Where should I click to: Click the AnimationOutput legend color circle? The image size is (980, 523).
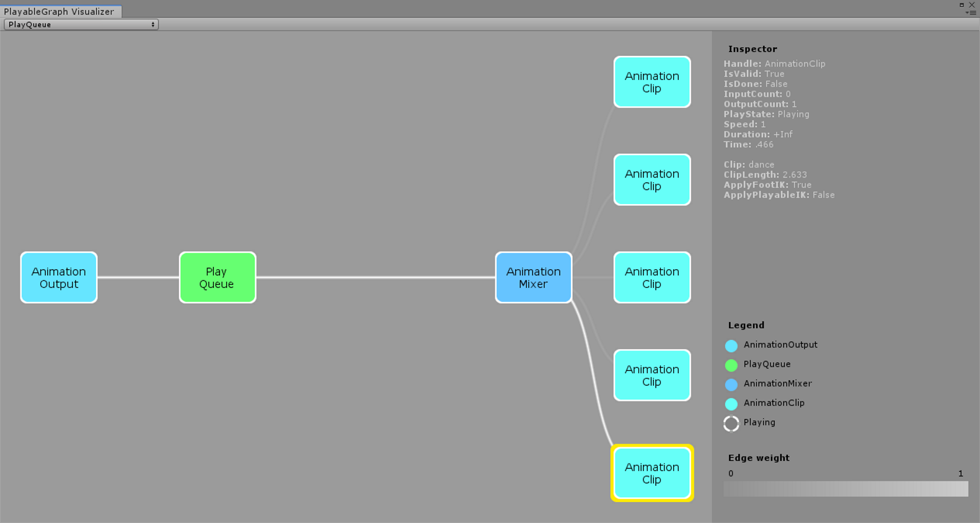pos(731,346)
